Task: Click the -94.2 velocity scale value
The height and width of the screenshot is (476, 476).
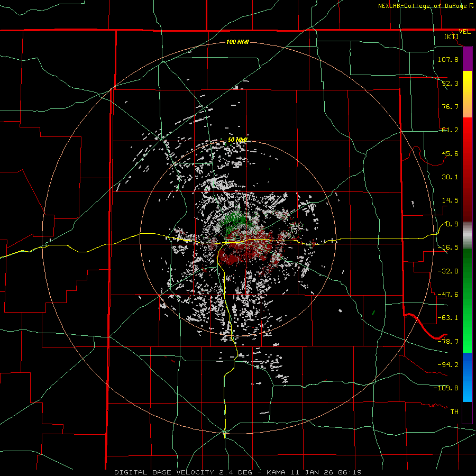Action: pos(448,365)
